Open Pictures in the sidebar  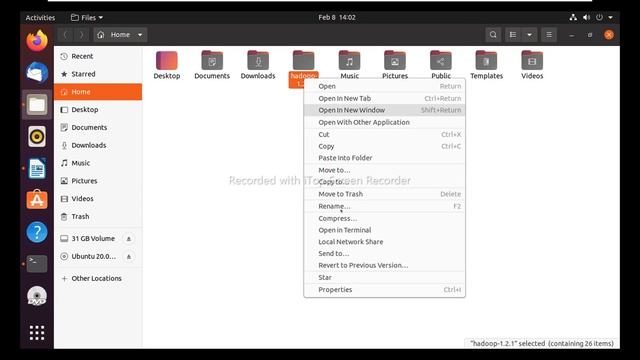(98, 181)
